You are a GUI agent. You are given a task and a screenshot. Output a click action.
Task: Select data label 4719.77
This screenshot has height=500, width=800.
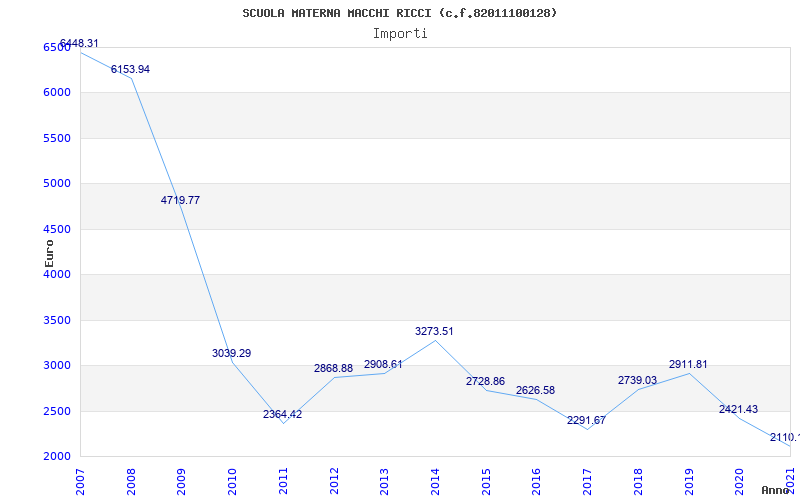(x=180, y=201)
